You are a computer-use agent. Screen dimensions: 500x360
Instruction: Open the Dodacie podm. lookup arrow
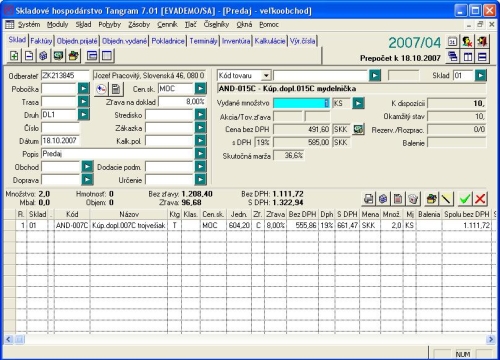[x=200, y=166]
